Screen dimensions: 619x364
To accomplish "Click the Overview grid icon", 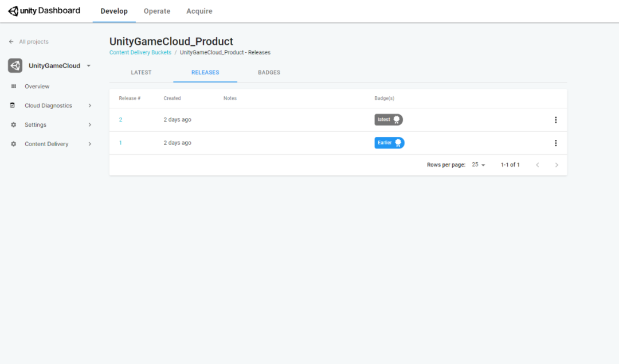I will (x=13, y=86).
